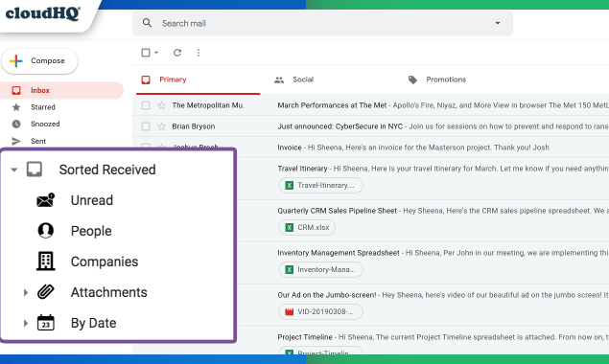This screenshot has height=364, width=609.
Task: Click the People avatar icon
Action: [45, 231]
